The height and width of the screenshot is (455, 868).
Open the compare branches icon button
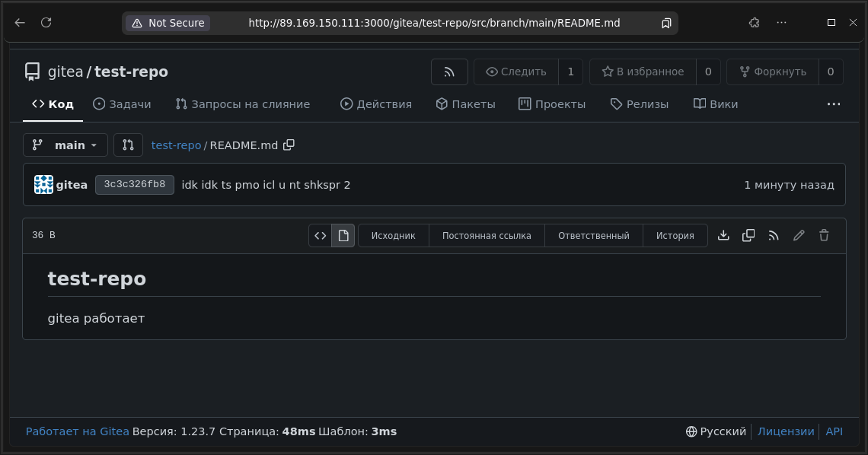[128, 145]
